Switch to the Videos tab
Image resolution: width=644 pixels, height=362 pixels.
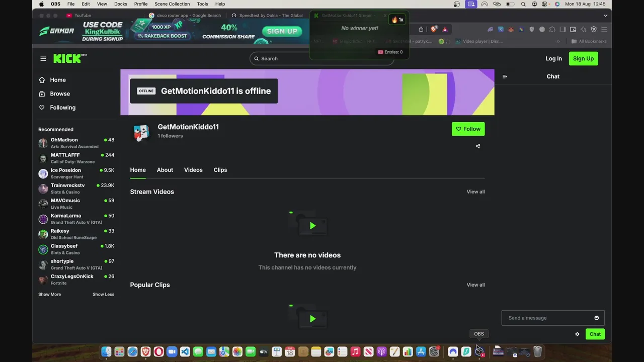click(193, 170)
